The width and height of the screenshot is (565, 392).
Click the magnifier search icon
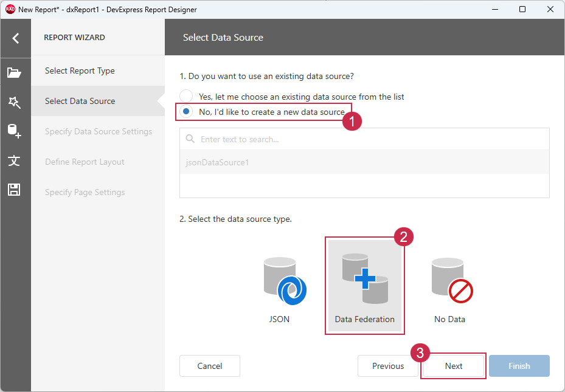pyautogui.click(x=190, y=139)
